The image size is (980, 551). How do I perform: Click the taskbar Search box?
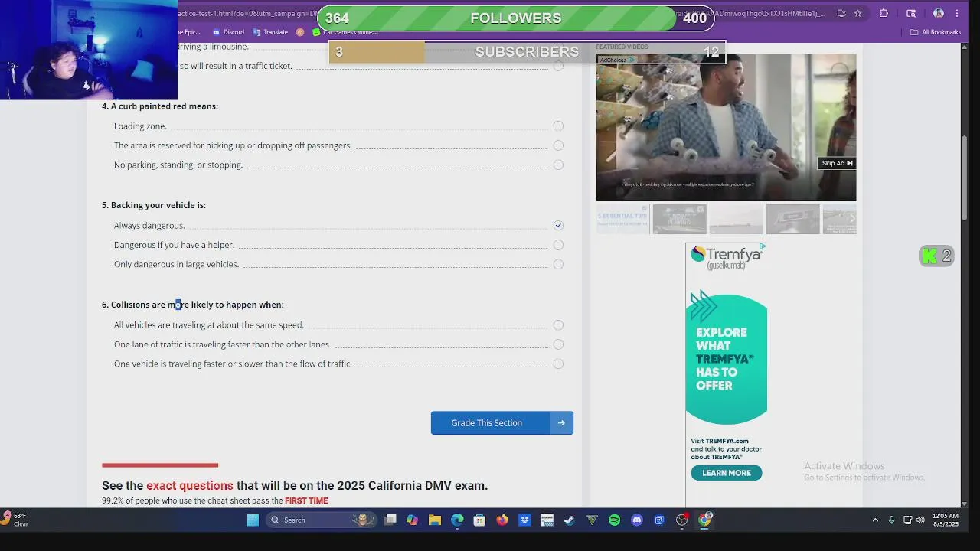coord(320,520)
